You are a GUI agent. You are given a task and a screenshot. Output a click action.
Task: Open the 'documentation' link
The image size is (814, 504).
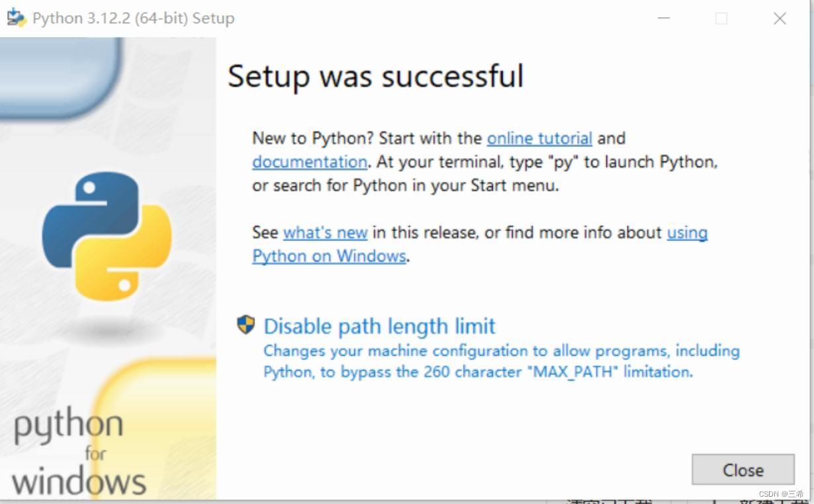click(x=308, y=161)
